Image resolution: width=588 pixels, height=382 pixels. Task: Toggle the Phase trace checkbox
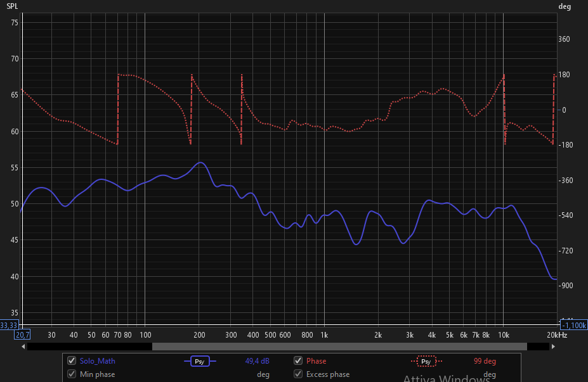[x=298, y=360]
